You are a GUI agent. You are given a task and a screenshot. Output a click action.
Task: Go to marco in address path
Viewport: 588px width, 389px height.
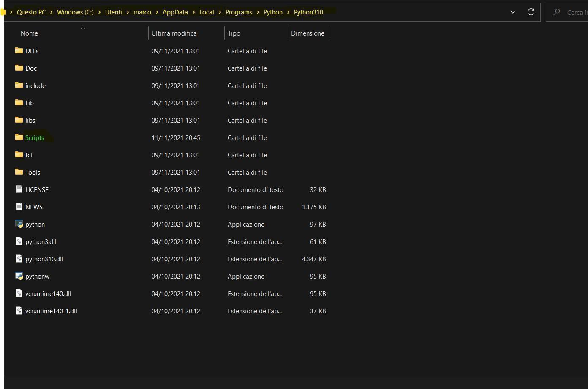(x=142, y=12)
